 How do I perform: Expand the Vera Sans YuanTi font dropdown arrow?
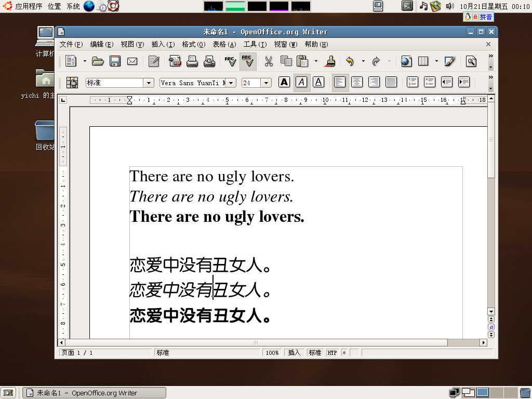231,83
